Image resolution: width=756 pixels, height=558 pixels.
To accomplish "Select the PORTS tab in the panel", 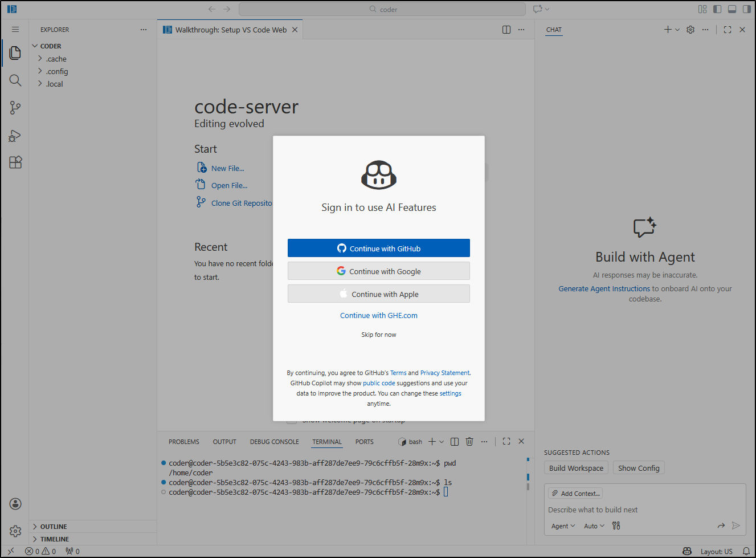I will 364,441.
